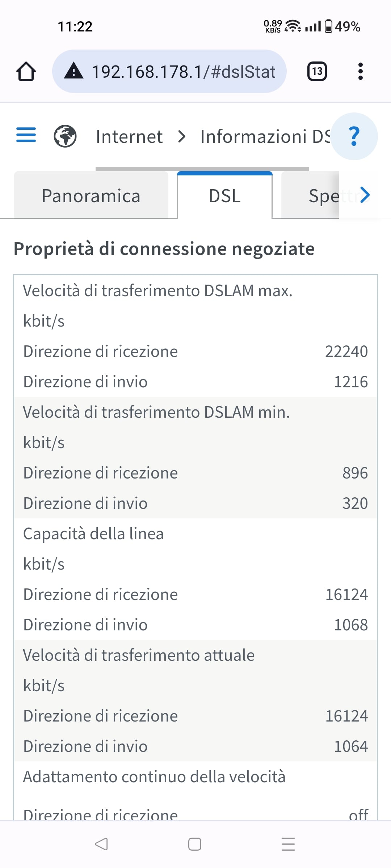Screen dimensions: 391x868
Task: Open the browser tab switcher showing 13
Action: pos(317,71)
